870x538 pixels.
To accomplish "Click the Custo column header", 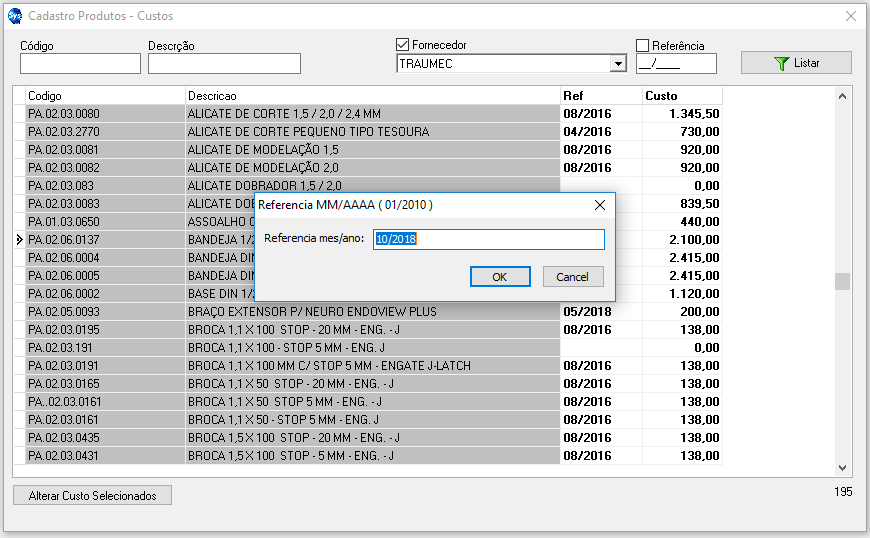I will tap(681, 96).
